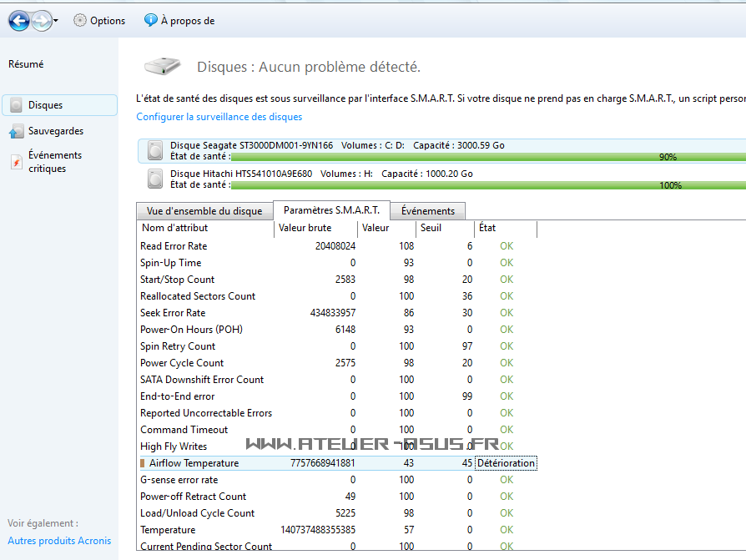Viewport: 746px width, 560px height.
Task: Open the Autres produits Acronis link
Action: point(59,541)
